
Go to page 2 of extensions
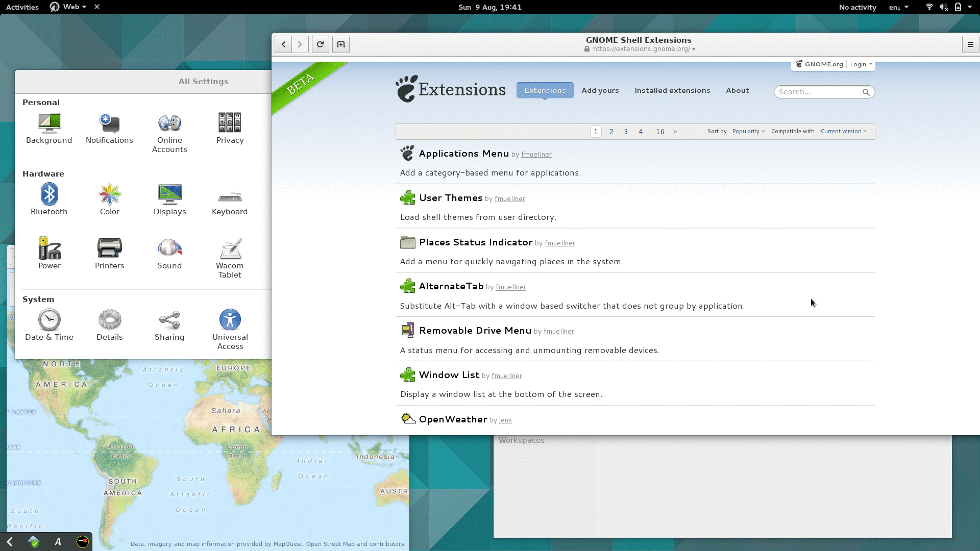click(x=611, y=132)
